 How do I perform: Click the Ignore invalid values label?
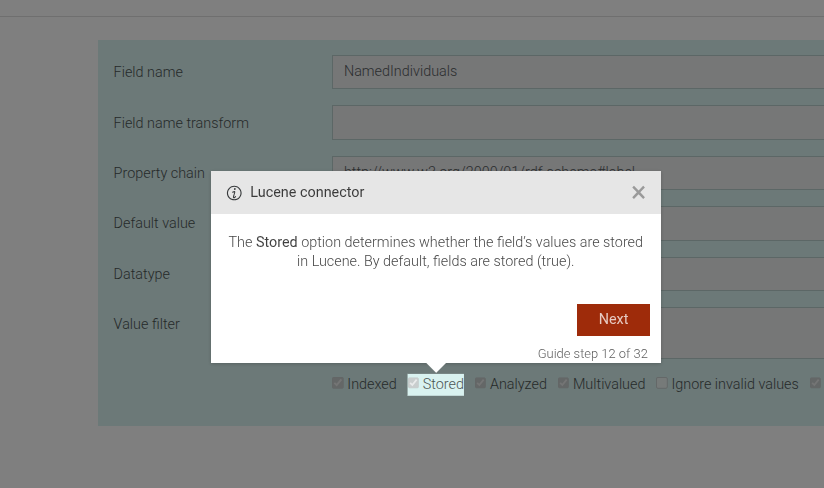[735, 384]
